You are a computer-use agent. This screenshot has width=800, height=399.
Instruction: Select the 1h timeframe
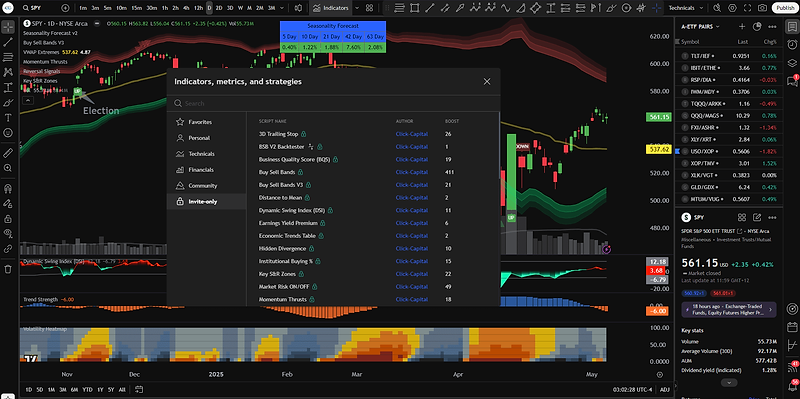[x=164, y=8]
